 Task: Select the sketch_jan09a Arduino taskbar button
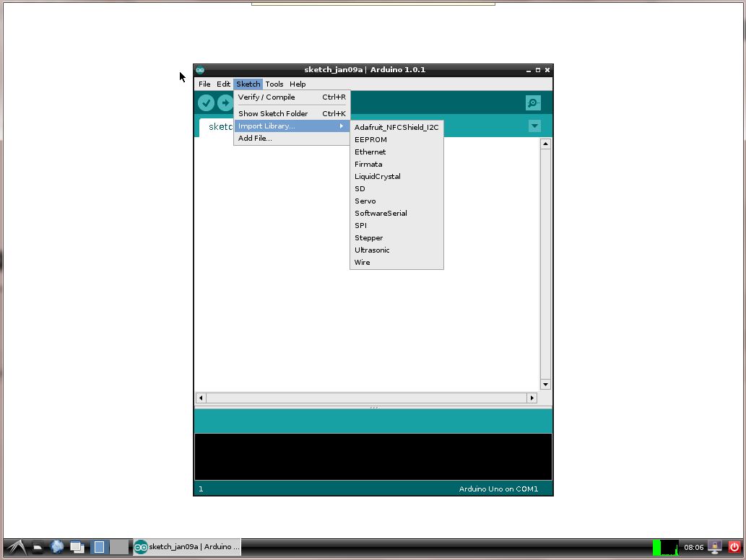[x=187, y=547]
